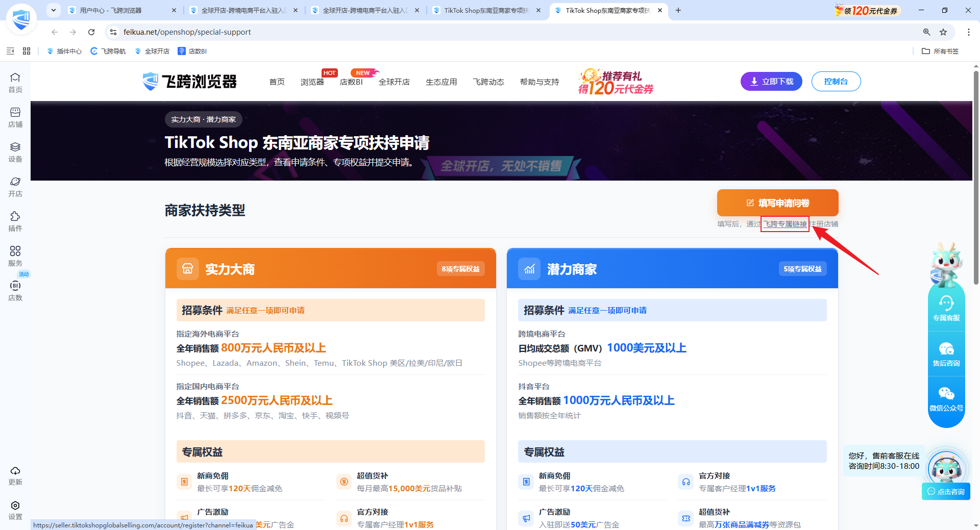Click the 推荐有礼 120元代金券 banner
The height and width of the screenshot is (530, 980).
[x=616, y=82]
